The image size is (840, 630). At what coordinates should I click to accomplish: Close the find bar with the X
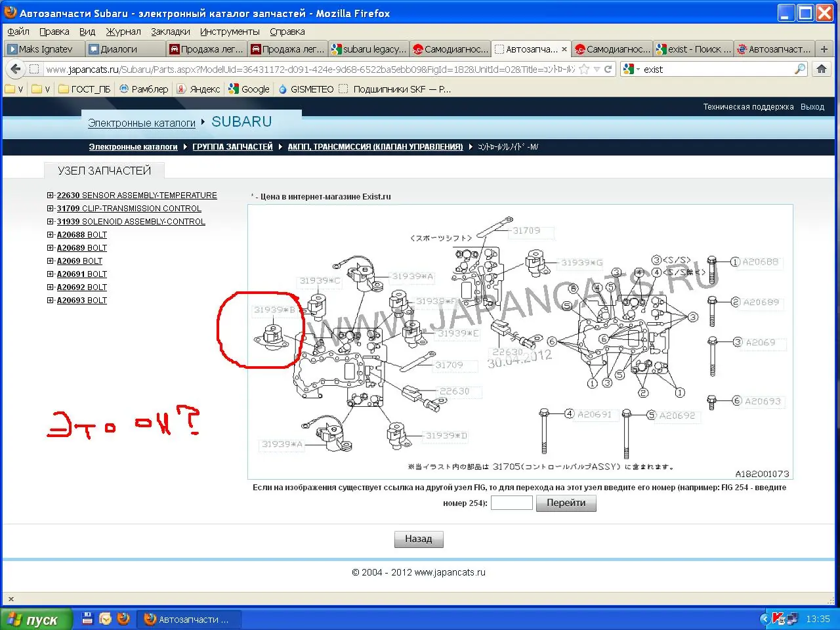[x=10, y=598]
